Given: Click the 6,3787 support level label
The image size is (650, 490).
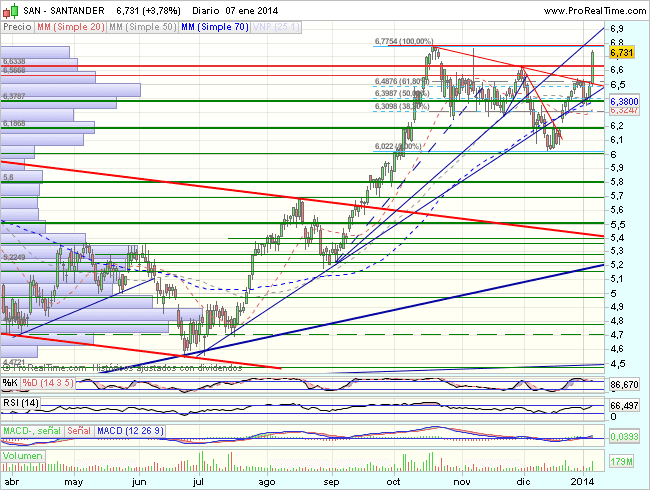Looking at the screenshot, I should pos(14,96).
